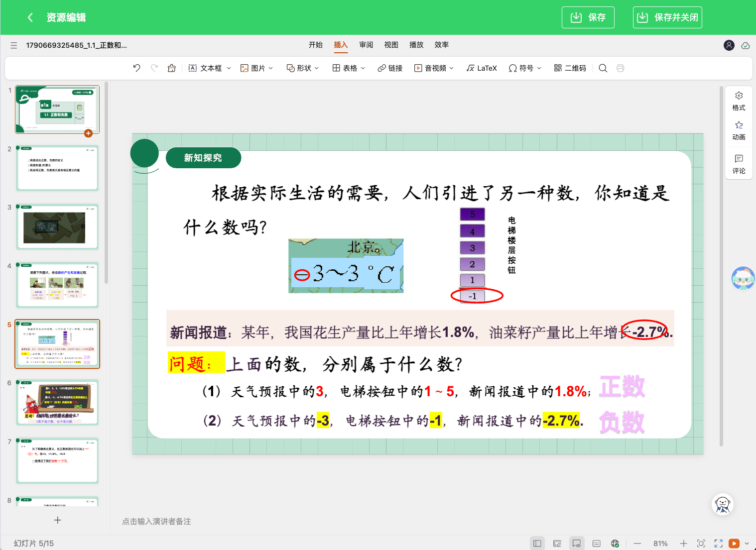Image resolution: width=756 pixels, height=550 pixels.
Task: Insert a QR code with 二维码
Action: click(x=570, y=68)
